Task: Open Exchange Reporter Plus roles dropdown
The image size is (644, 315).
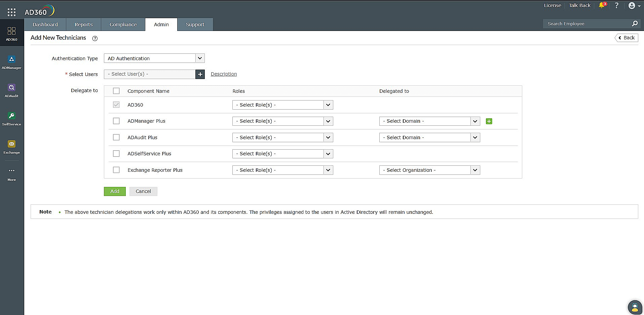Action: [283, 170]
